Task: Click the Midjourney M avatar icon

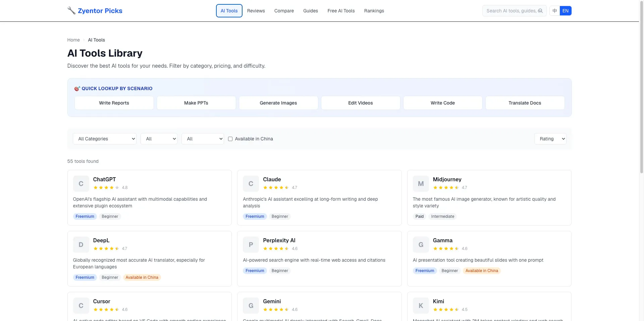Action: [421, 184]
